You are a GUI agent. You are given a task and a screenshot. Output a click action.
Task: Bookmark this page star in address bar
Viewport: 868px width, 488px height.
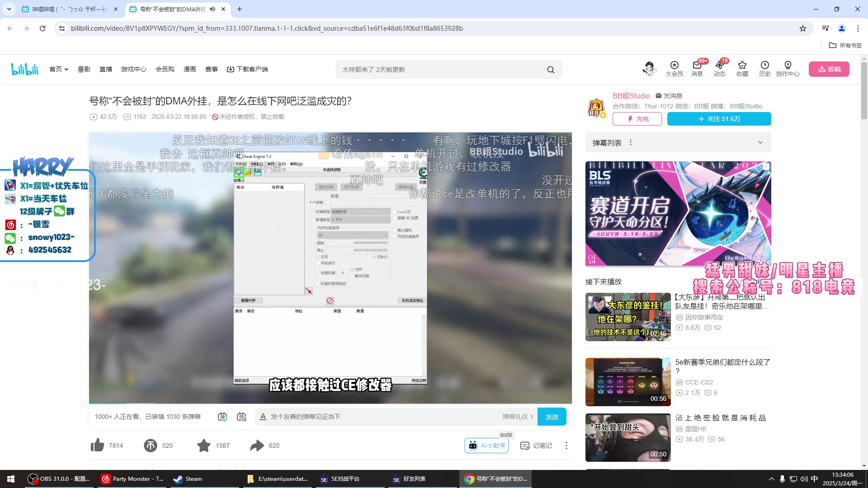tap(803, 28)
